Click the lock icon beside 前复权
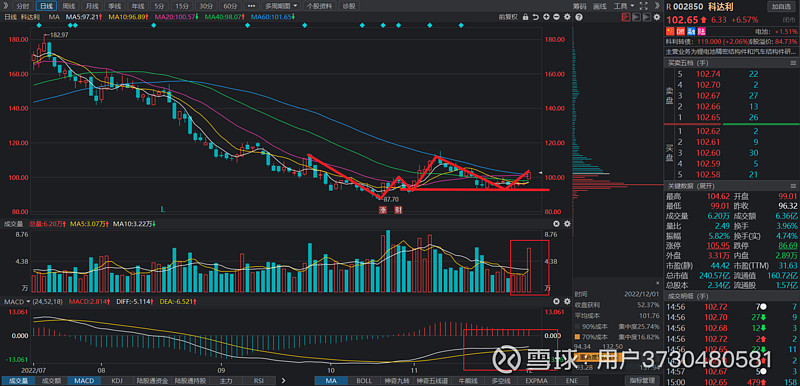Image resolution: width=800 pixels, height=386 pixels. click(526, 17)
